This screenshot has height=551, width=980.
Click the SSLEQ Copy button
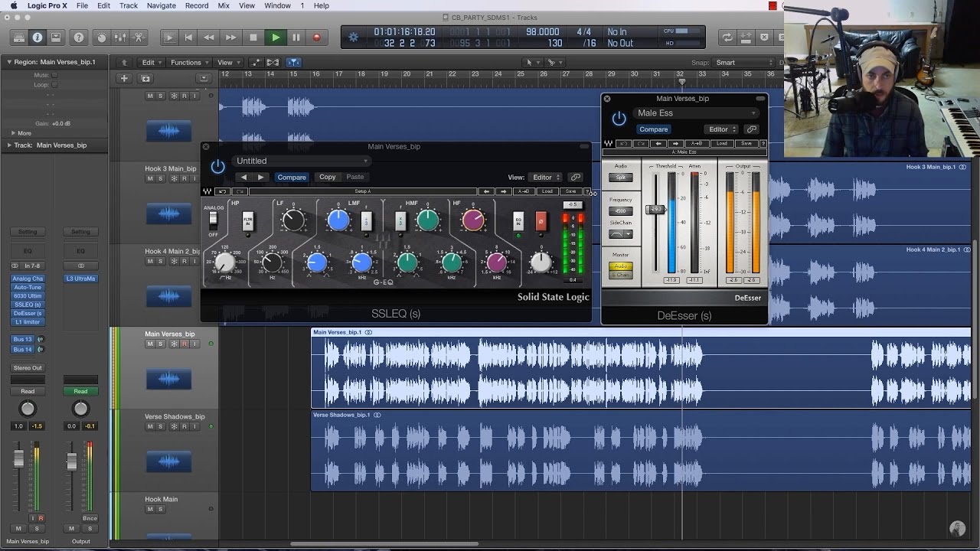coord(328,178)
